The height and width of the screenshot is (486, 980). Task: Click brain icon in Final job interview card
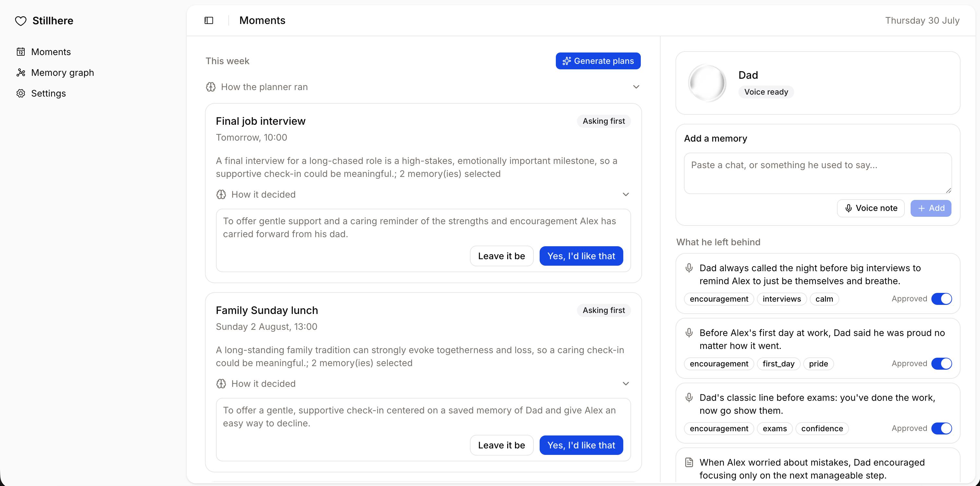[x=221, y=194]
